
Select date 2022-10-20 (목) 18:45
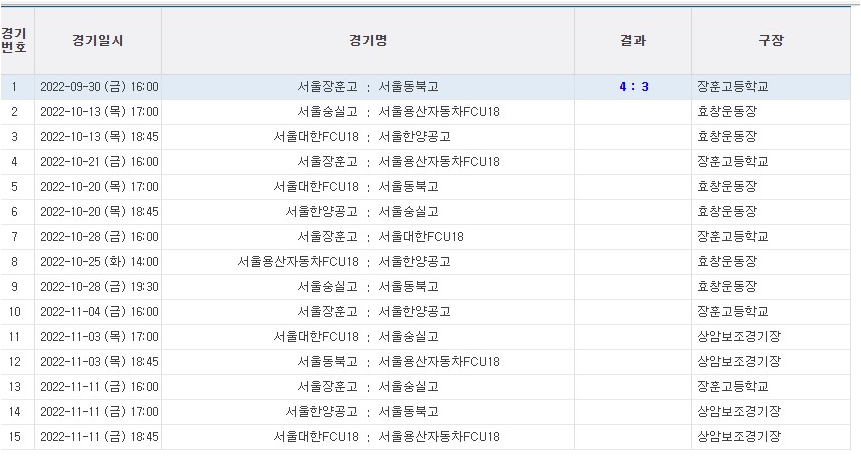[x=99, y=212]
